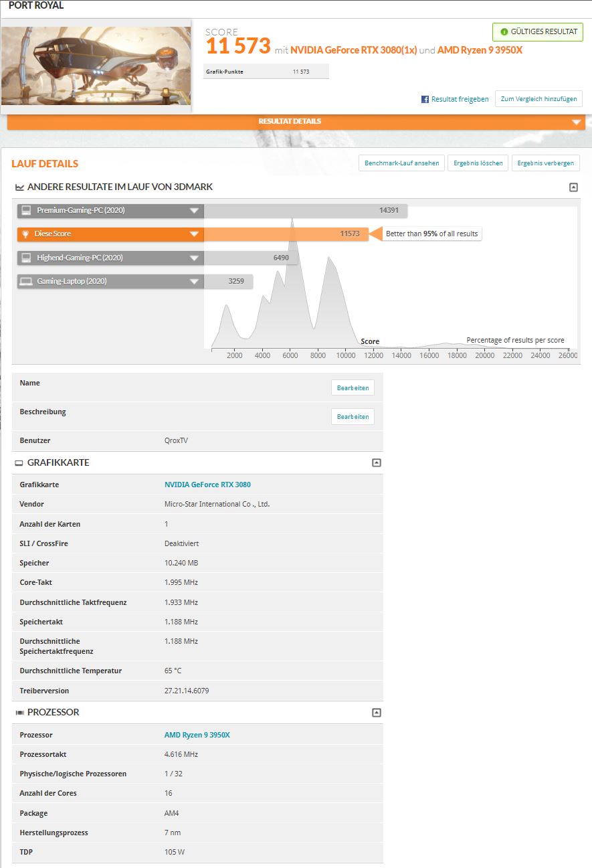This screenshot has width=592, height=868.
Task: Click the Gültiges Resultat badge
Action: (x=537, y=31)
